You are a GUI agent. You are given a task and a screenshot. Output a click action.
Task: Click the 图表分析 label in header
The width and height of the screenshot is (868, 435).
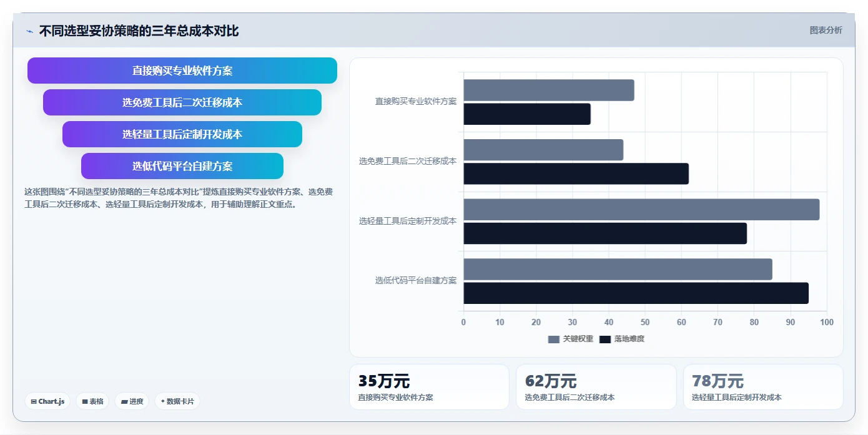[x=826, y=30]
